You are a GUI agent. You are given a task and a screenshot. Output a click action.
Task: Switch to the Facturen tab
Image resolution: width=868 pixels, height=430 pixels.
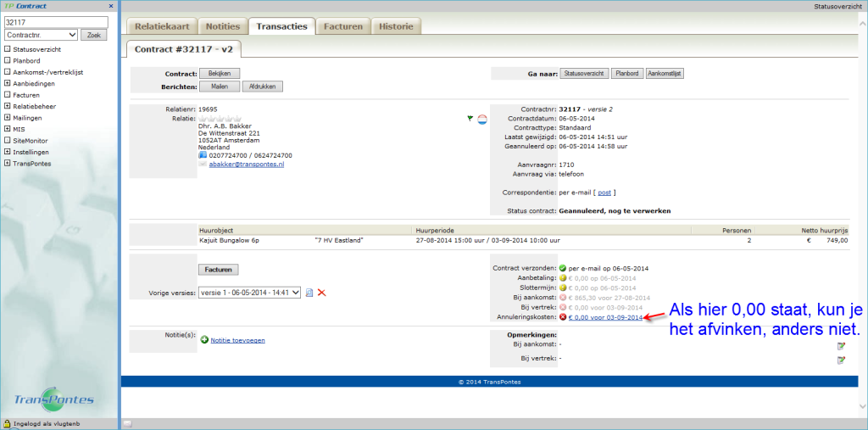[x=342, y=26]
